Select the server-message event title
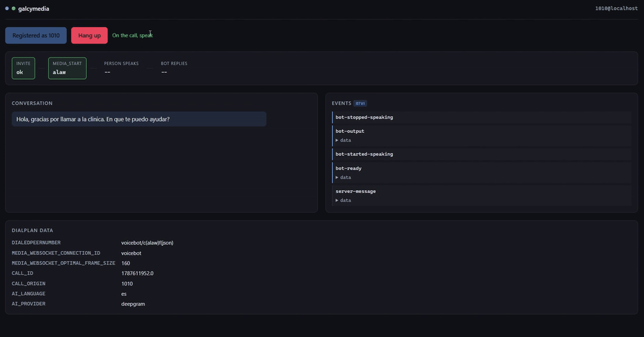Viewport: 644px width, 337px height. tap(356, 191)
